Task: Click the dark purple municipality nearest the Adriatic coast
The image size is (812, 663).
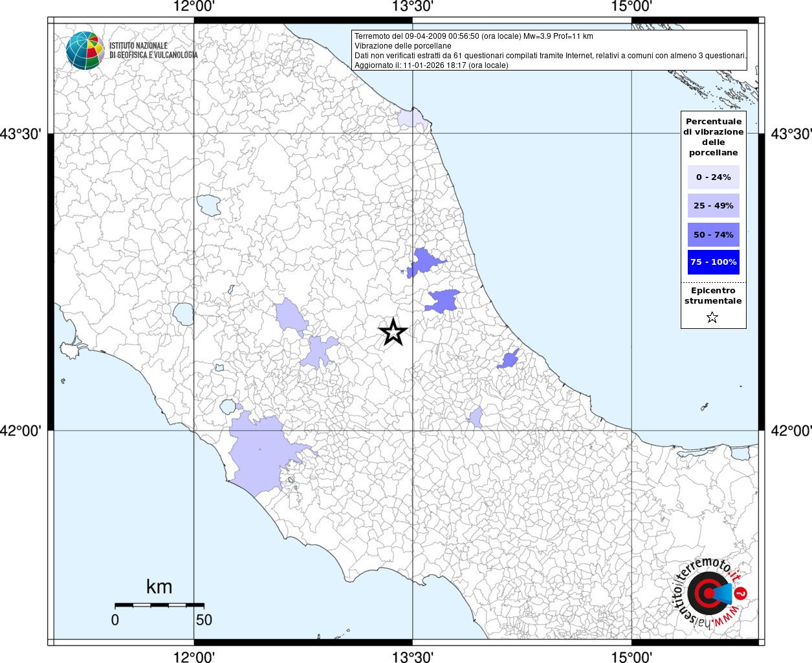Action: [x=509, y=360]
